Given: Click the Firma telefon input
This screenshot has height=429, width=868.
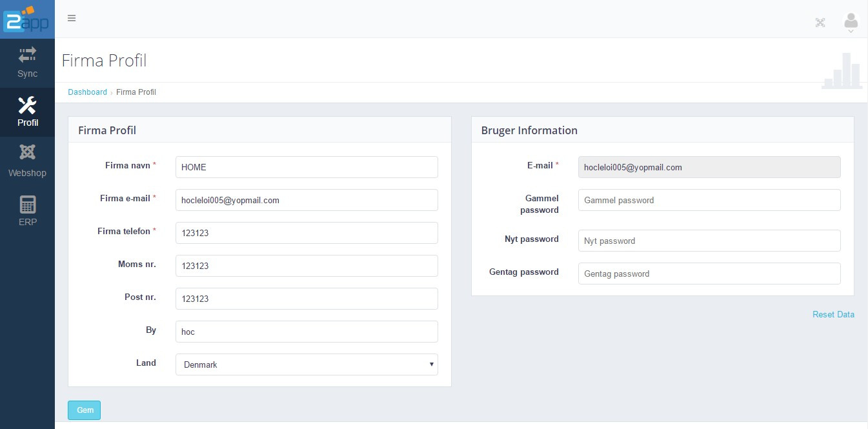Looking at the screenshot, I should pos(307,233).
